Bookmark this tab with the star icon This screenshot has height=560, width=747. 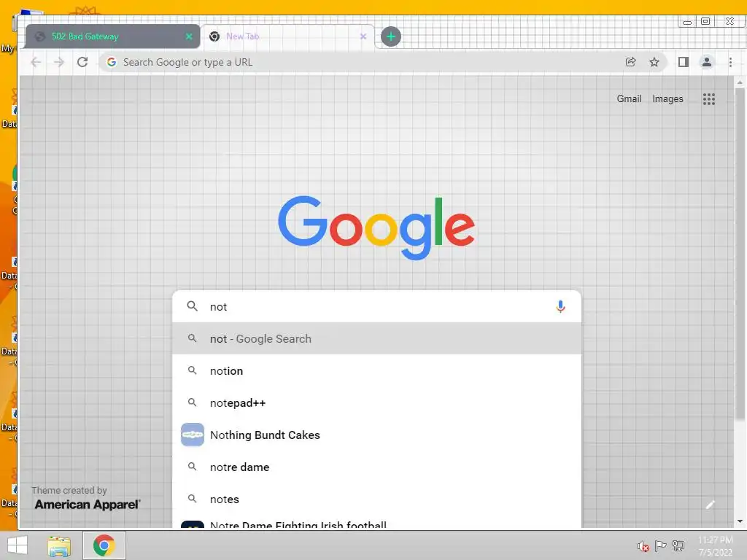click(x=654, y=62)
